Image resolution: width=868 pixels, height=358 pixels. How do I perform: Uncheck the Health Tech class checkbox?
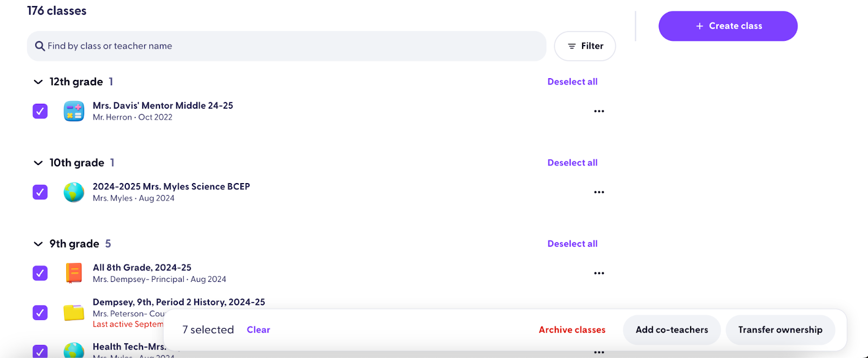pos(40,351)
